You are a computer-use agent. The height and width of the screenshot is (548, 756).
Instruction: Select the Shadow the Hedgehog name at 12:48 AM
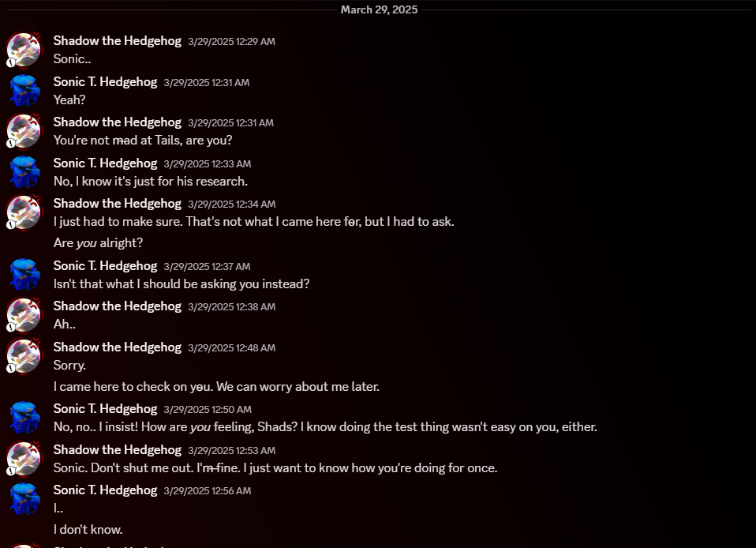117,347
